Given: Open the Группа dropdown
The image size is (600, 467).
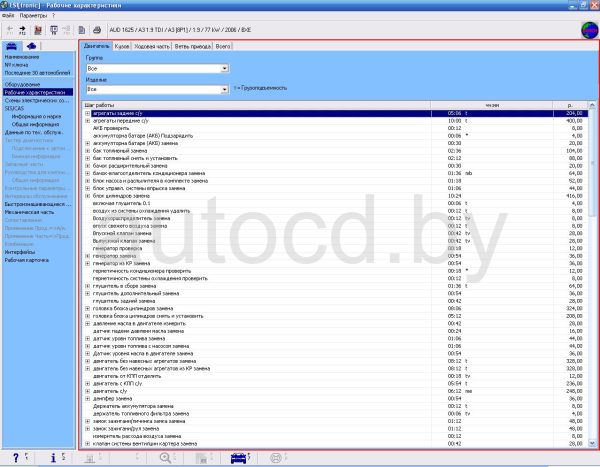Looking at the screenshot, I should [225, 69].
